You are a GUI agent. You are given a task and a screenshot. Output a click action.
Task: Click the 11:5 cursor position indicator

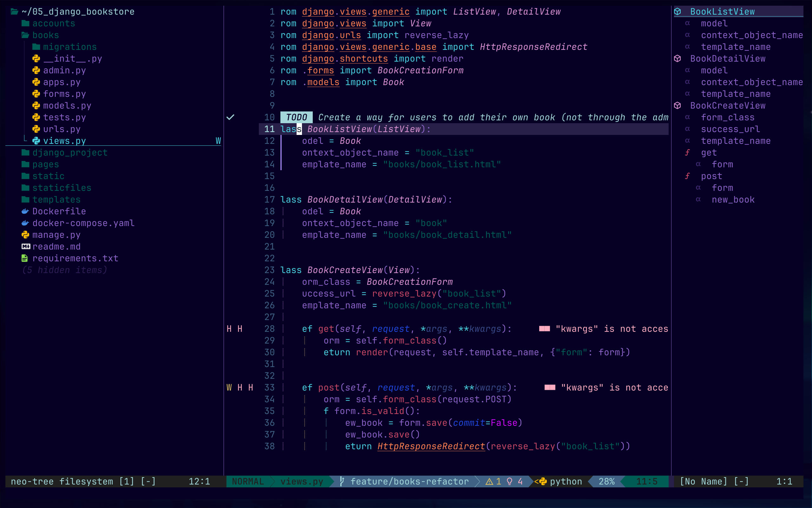point(646,481)
